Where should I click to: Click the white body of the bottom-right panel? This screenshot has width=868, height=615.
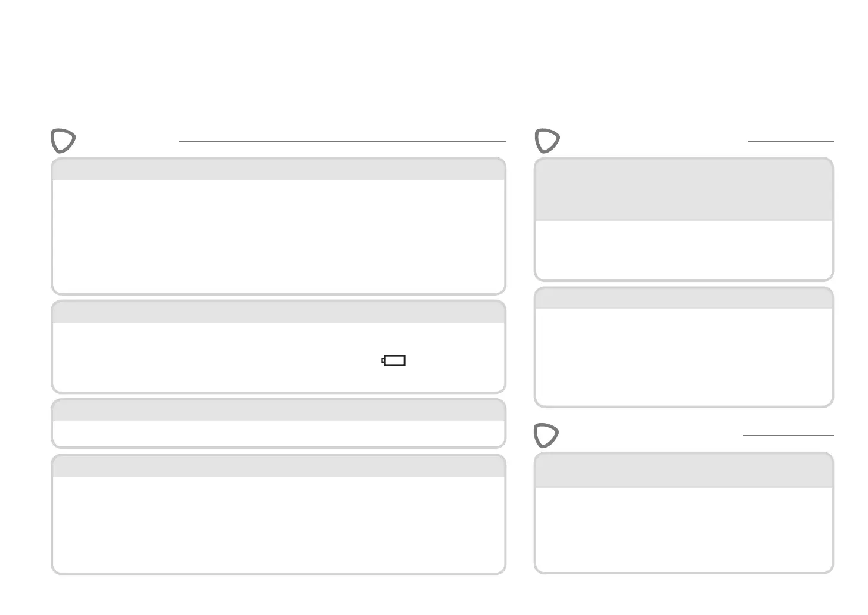tap(683, 529)
